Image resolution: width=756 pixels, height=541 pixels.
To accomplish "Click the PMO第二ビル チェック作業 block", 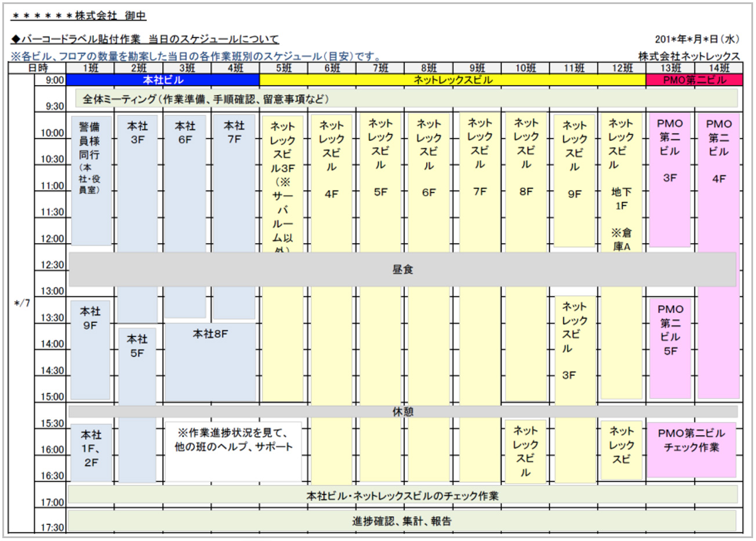I will 691,449.
